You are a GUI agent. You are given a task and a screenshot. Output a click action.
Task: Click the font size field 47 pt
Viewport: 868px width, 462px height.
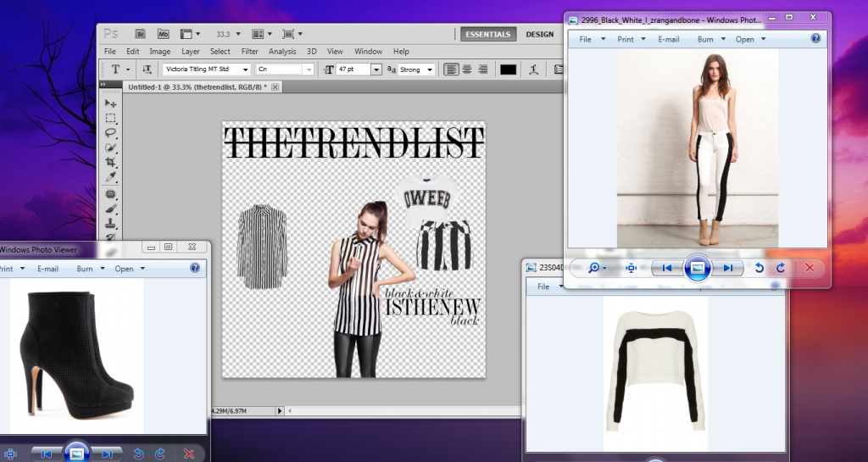coord(353,70)
